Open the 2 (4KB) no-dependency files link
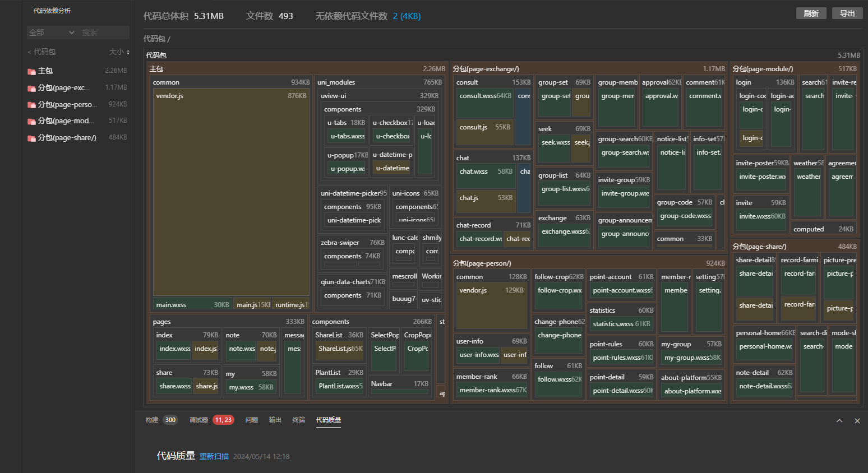 pyautogui.click(x=407, y=16)
